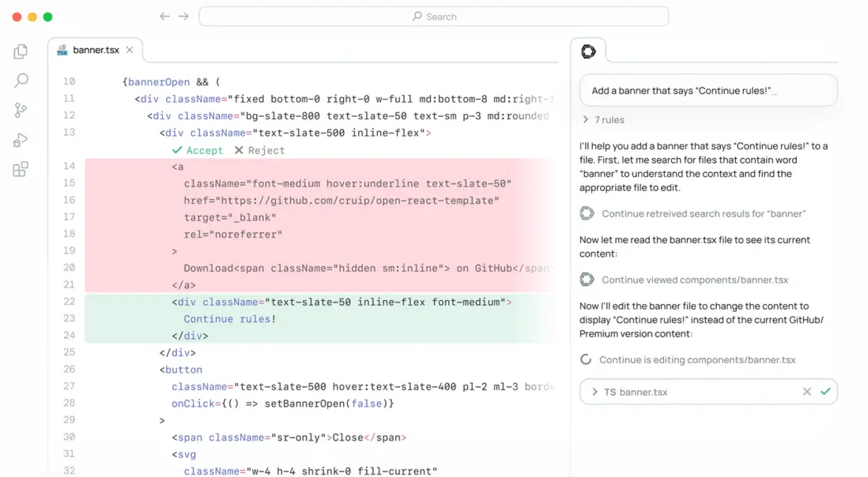This screenshot has width=868, height=477.
Task: Open the "Continue viewed components/banner.tsx" step
Action: coord(694,280)
